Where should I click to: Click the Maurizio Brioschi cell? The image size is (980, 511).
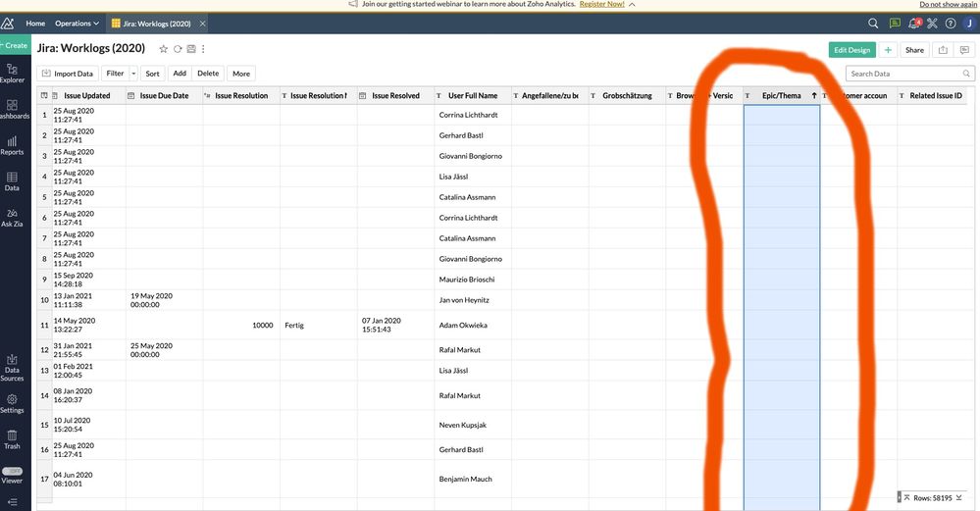tap(473, 280)
